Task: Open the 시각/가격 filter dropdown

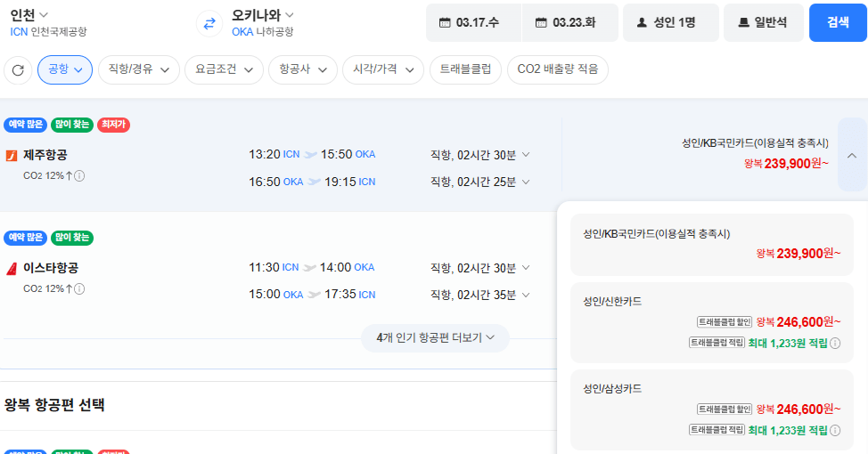Action: click(x=383, y=69)
